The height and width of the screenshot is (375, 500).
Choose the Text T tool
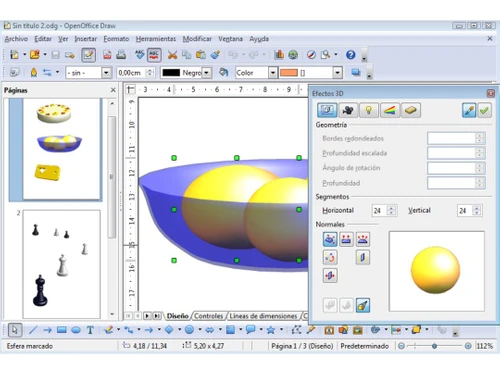point(90,330)
